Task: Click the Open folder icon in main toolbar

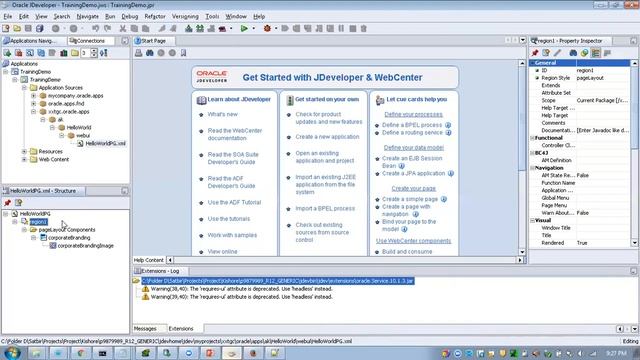Action: tap(17, 29)
